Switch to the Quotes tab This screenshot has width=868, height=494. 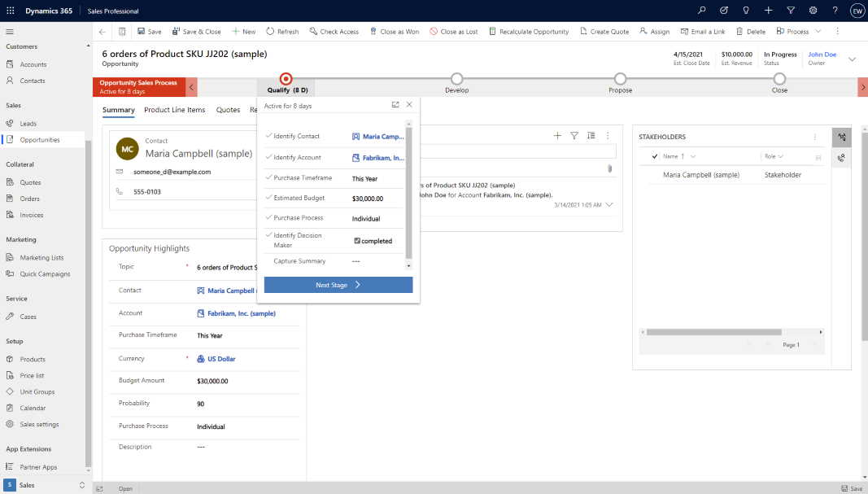click(228, 110)
